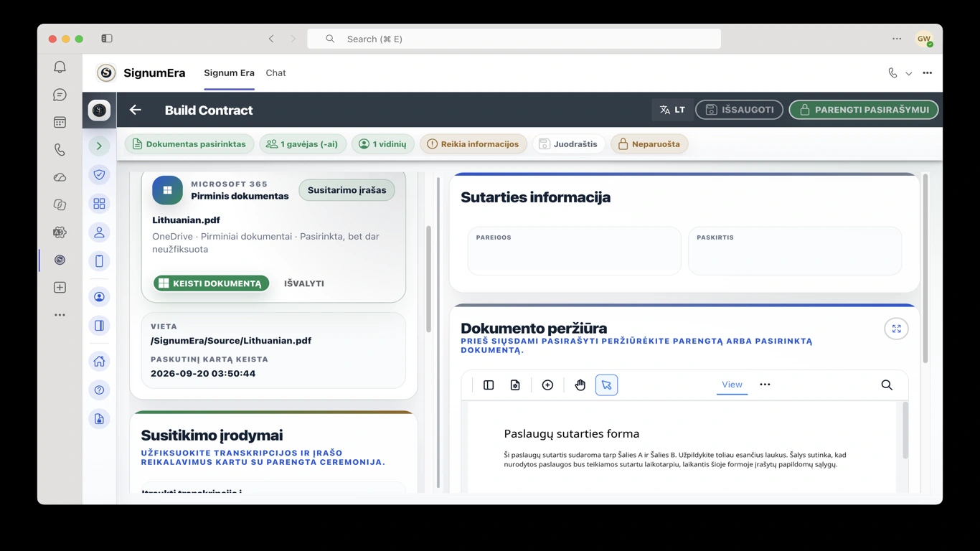
Task: Open the shield icon in SignumEra sidebar
Action: pyautogui.click(x=99, y=174)
